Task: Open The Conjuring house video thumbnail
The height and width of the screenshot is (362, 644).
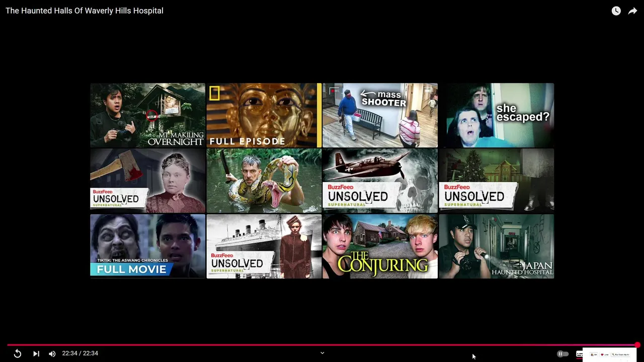Action: tap(380, 246)
